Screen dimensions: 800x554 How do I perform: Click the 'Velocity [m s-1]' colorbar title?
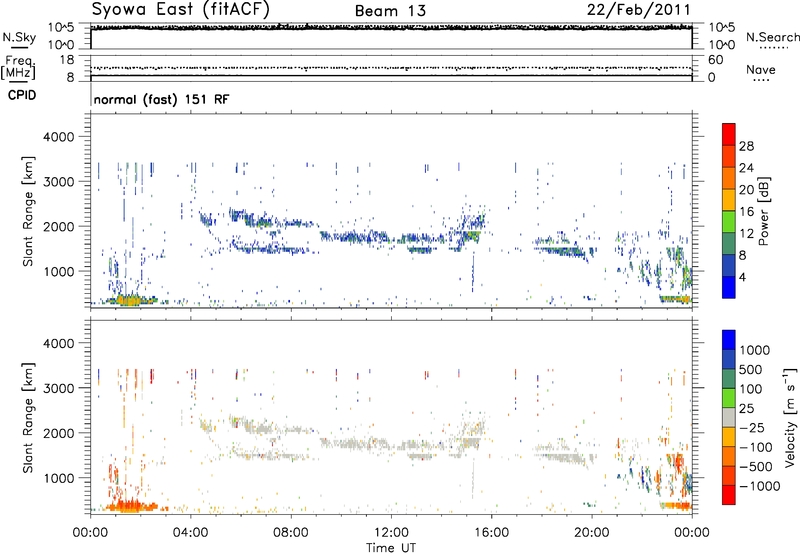click(790, 417)
